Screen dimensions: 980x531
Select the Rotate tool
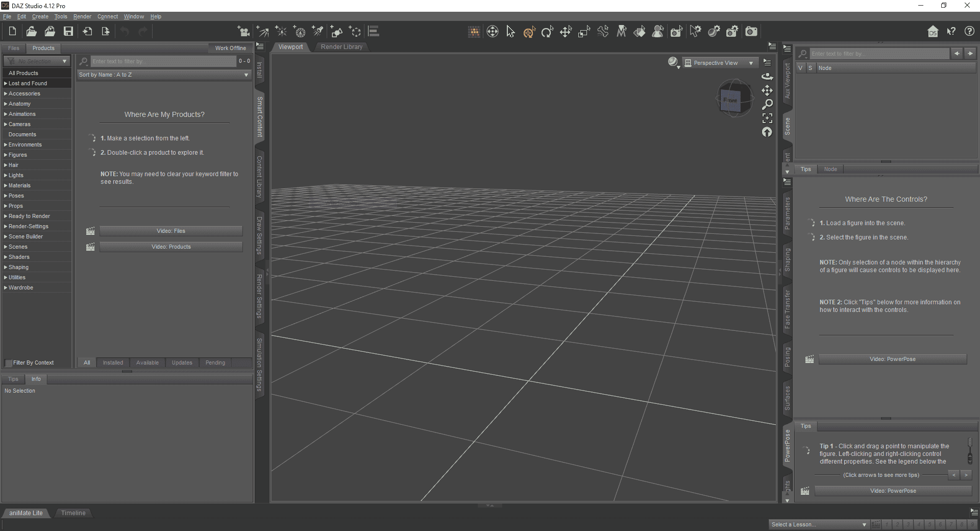(548, 31)
